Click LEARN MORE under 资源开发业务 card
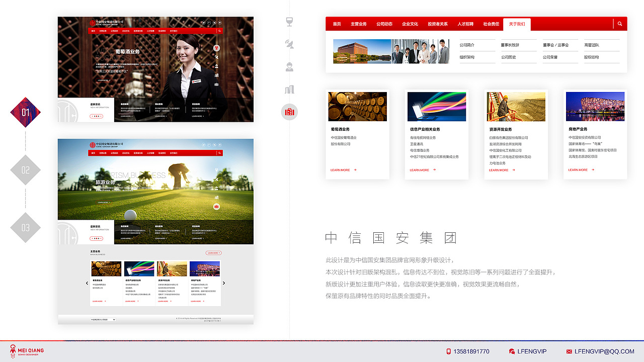This screenshot has height=362, width=644. pyautogui.click(x=499, y=170)
